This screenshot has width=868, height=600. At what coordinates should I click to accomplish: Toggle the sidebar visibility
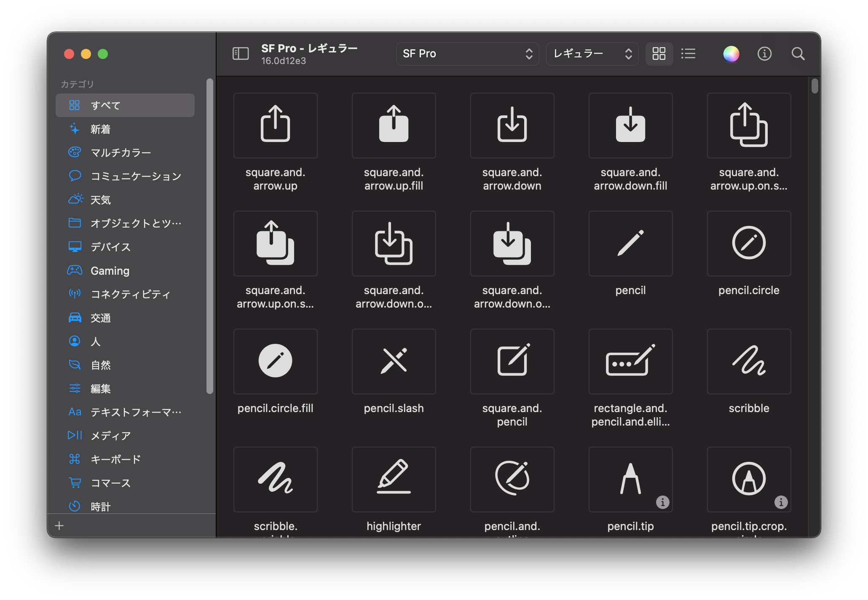click(x=241, y=54)
